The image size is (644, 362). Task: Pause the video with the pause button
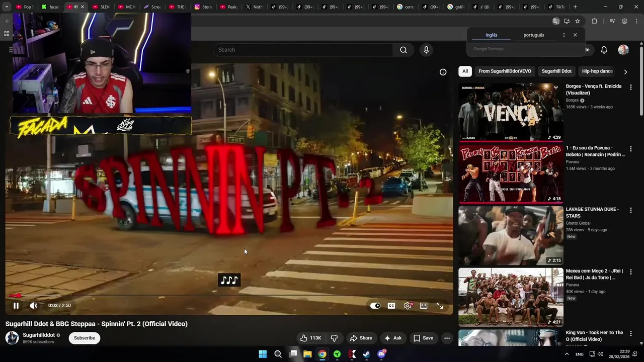tap(16, 306)
